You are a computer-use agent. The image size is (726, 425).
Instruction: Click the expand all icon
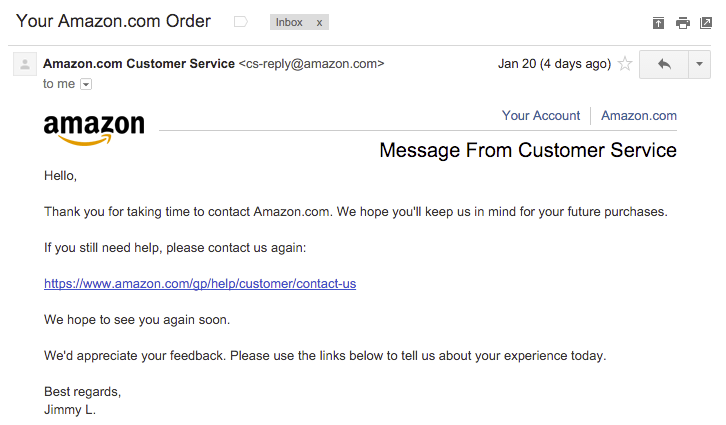tap(658, 22)
